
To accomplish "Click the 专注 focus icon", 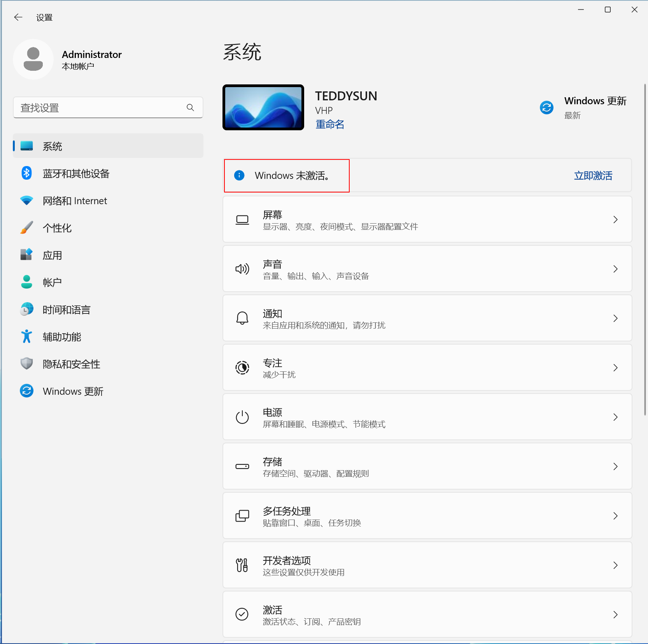I will 242,367.
